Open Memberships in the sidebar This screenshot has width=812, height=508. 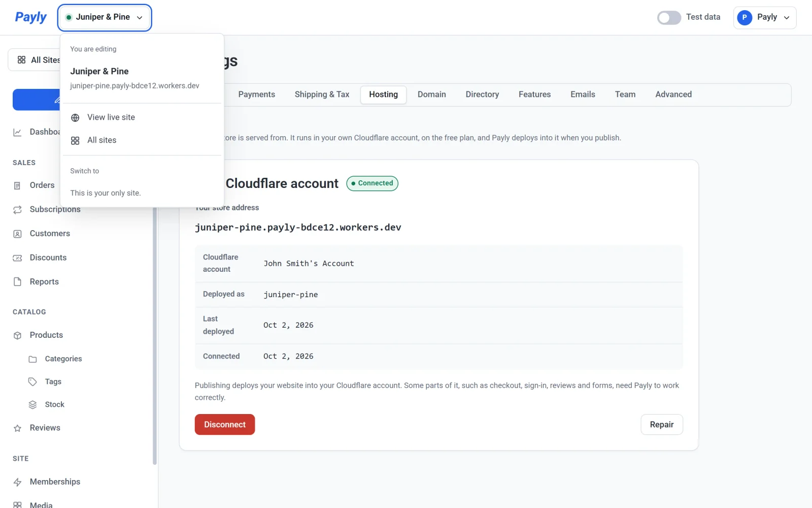tap(55, 482)
